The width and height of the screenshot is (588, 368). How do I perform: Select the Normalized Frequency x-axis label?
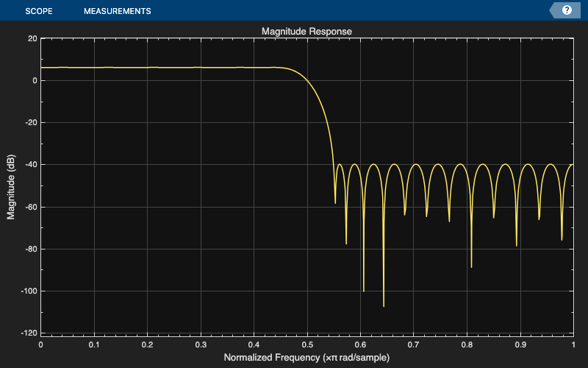(x=306, y=357)
